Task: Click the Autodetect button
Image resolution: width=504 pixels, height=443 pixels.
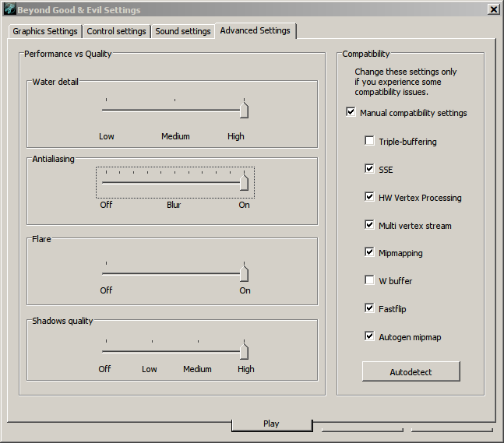Action: point(411,371)
